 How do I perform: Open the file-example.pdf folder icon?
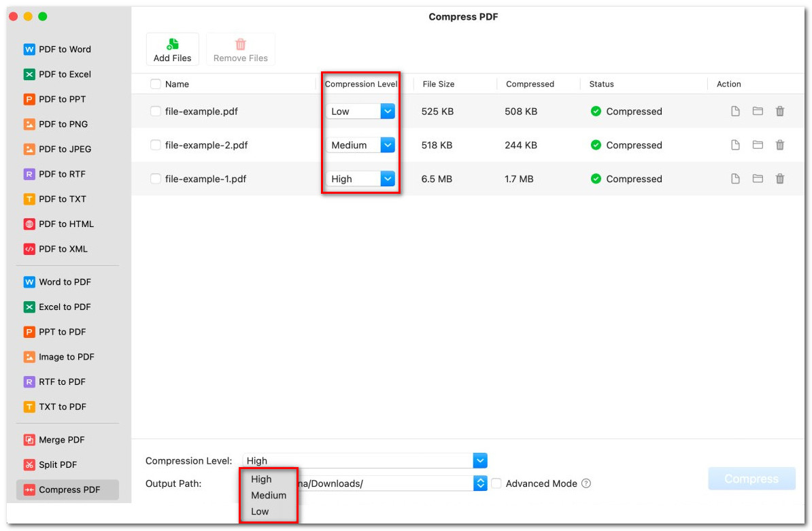[758, 112]
